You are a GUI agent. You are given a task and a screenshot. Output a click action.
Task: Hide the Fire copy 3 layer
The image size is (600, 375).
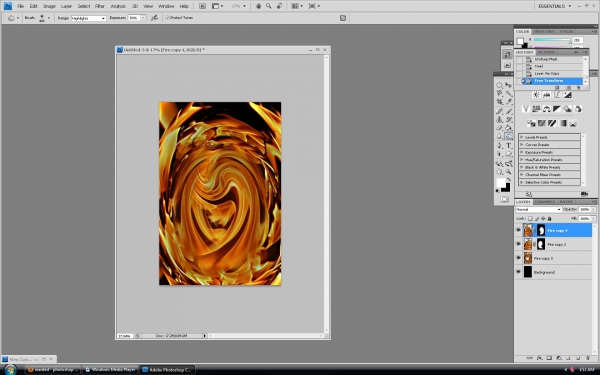tap(518, 258)
